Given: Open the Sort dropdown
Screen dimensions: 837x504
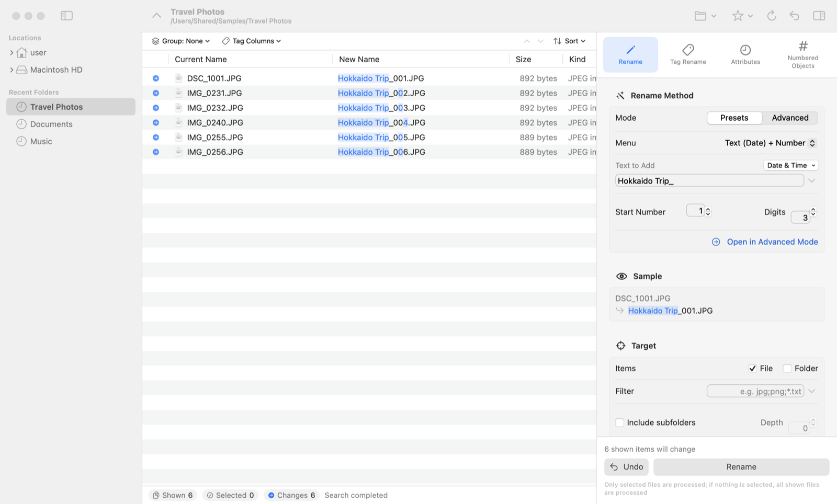Looking at the screenshot, I should [570, 41].
